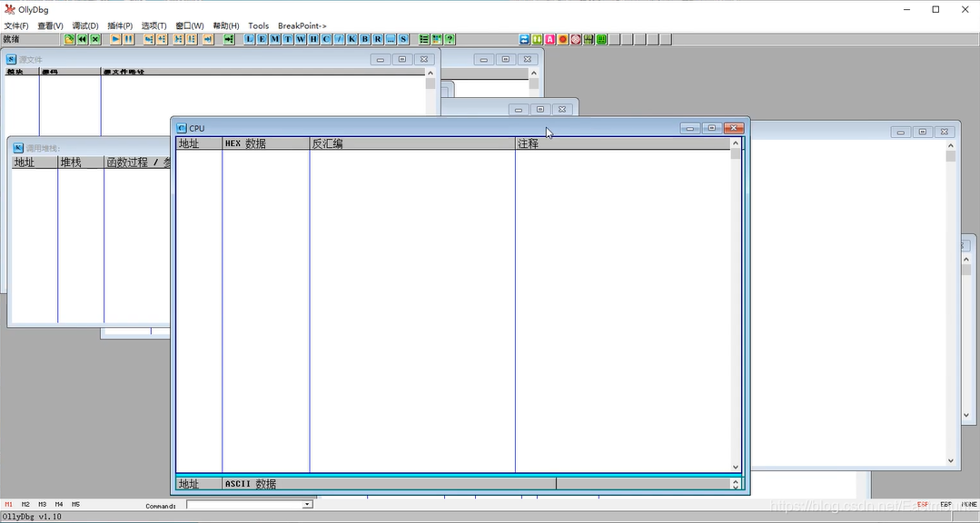Click CPU disassembly scrollbar down arrow
The height and width of the screenshot is (523, 980).
(735, 467)
